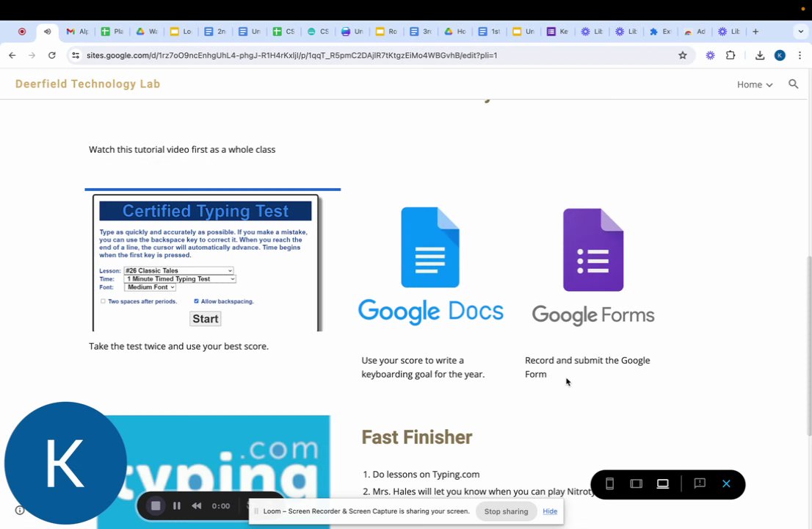Bookmark this page with the star icon
The width and height of the screenshot is (812, 529).
point(683,55)
